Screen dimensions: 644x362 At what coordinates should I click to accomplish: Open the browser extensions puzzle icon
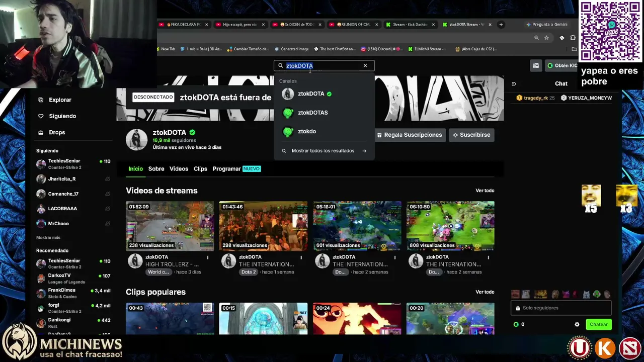(x=573, y=38)
